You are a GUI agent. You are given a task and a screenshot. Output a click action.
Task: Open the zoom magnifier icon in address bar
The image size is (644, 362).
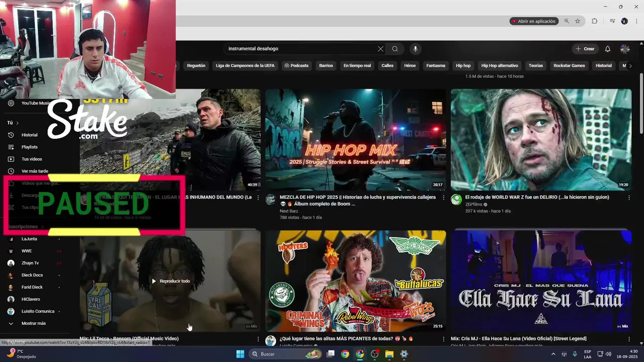point(567,21)
